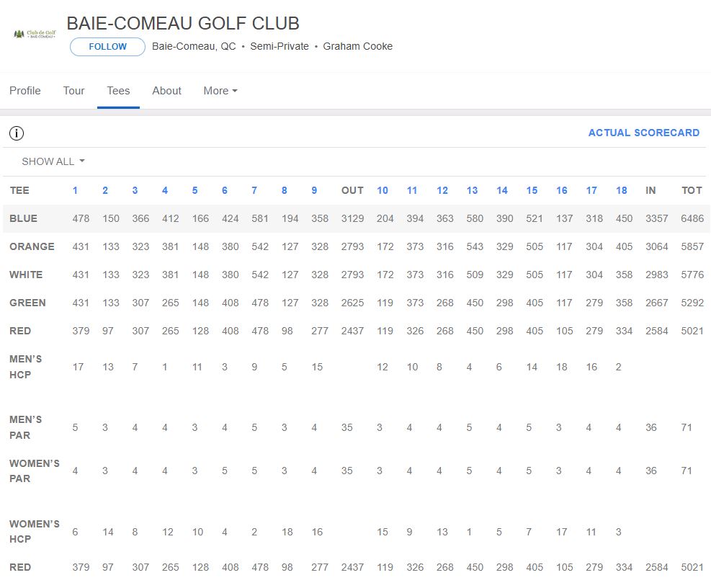Viewport: 711px width, 588px height.
Task: Open the About tab
Action: pyautogui.click(x=166, y=91)
